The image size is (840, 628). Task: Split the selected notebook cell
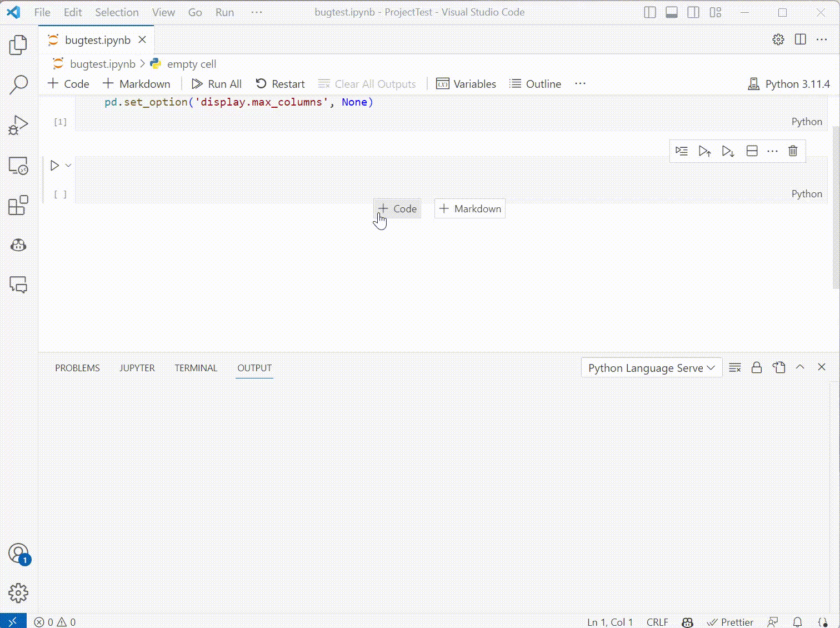(x=752, y=151)
